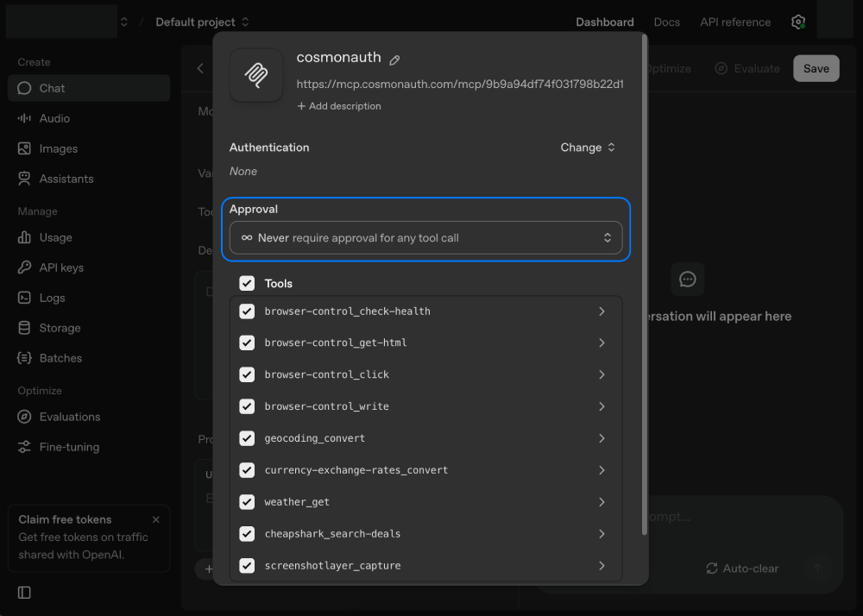Open the organization switcher arrows
863x616 pixels.
click(123, 22)
